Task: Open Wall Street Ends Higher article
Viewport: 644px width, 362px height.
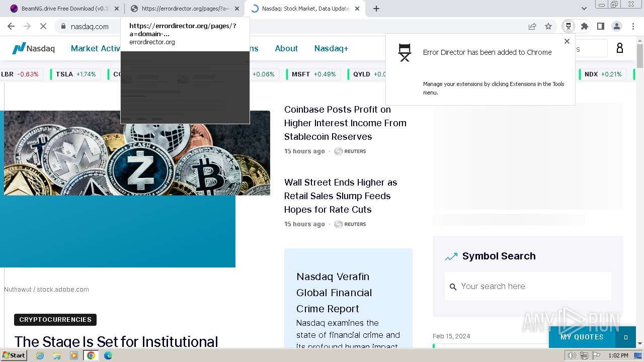Action: point(341,196)
